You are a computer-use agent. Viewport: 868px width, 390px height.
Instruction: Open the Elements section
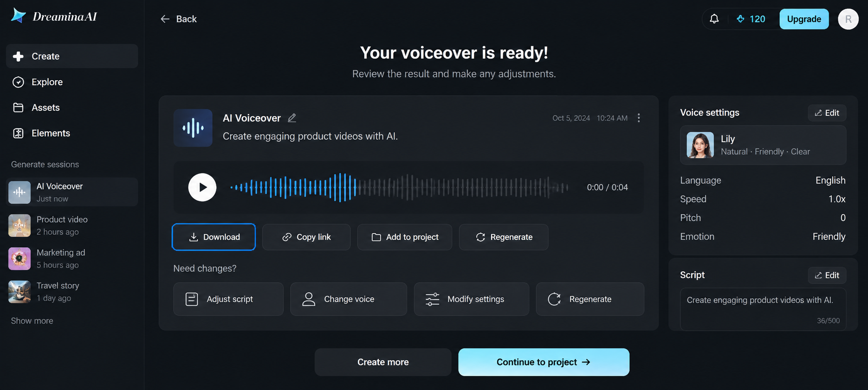click(x=72, y=134)
